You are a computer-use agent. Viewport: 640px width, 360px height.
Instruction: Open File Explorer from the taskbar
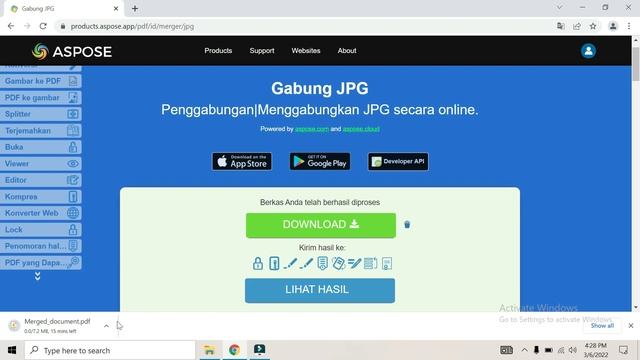209,350
